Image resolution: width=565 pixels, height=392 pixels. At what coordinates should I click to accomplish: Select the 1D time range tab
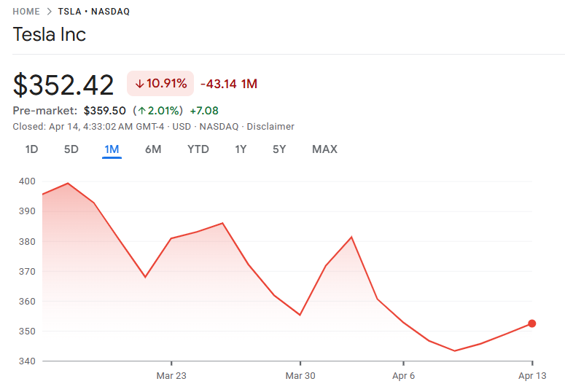tap(31, 149)
